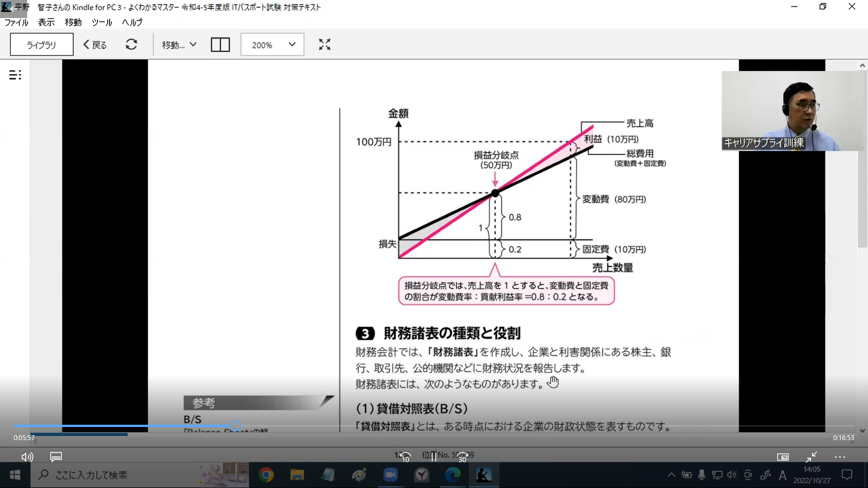The height and width of the screenshot is (488, 868).
Task: Click the 戻る back button
Action: coord(95,45)
